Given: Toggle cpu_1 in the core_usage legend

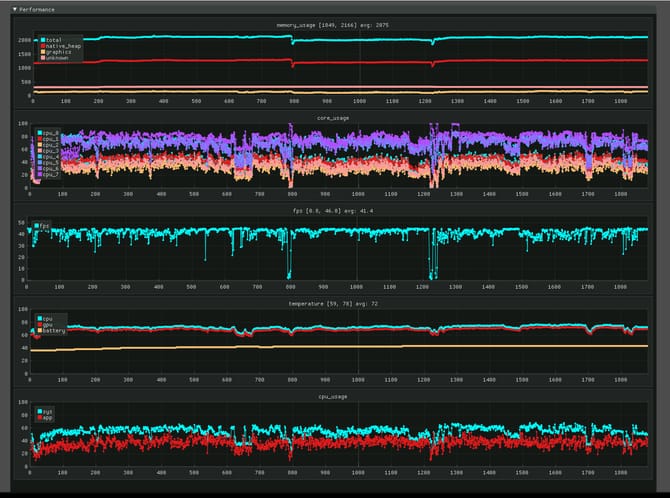Looking at the screenshot, I should pos(48,139).
